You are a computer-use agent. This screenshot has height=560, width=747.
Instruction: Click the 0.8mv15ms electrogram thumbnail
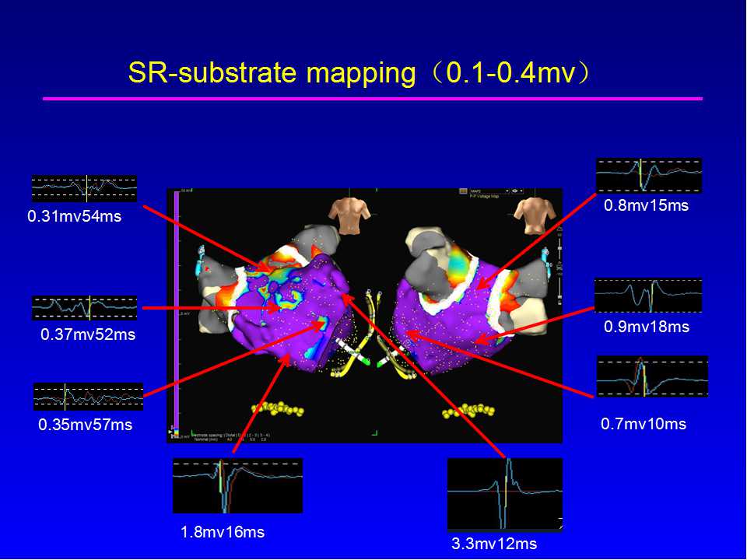click(648, 175)
